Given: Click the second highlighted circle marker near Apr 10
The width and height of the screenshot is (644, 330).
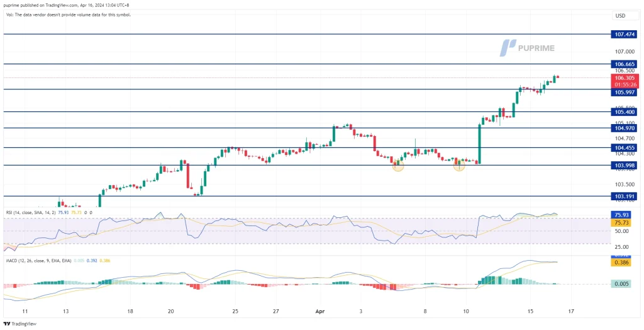Looking at the screenshot, I should pos(460,166).
